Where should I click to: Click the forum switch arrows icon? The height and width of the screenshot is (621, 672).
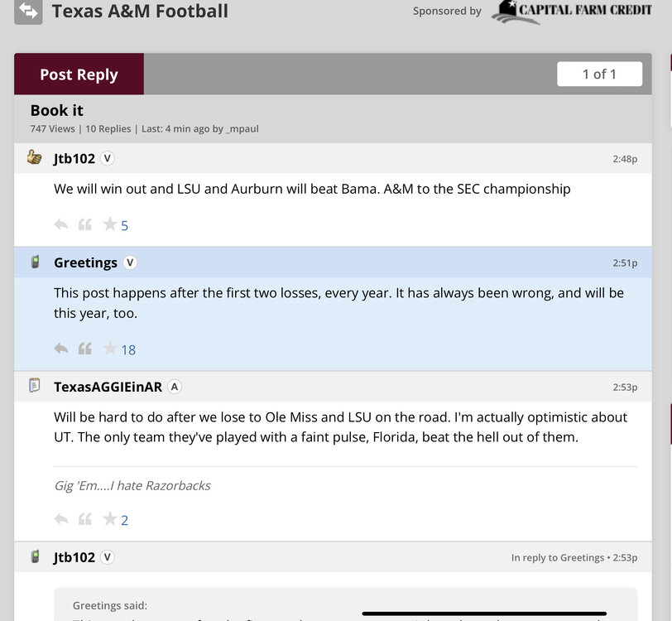(28, 11)
